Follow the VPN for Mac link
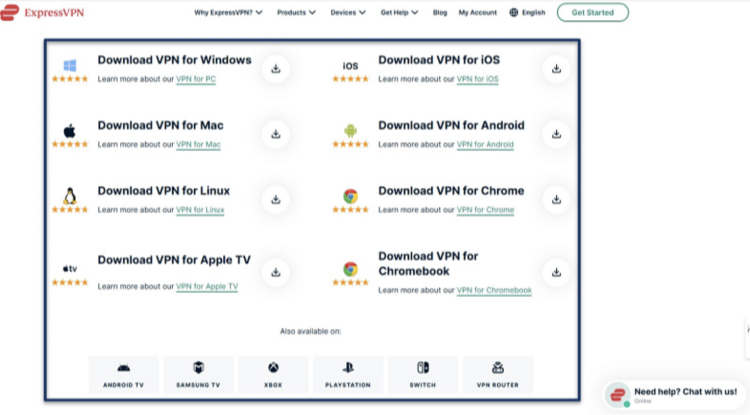Image resolution: width=750 pixels, height=415 pixels. (198, 144)
